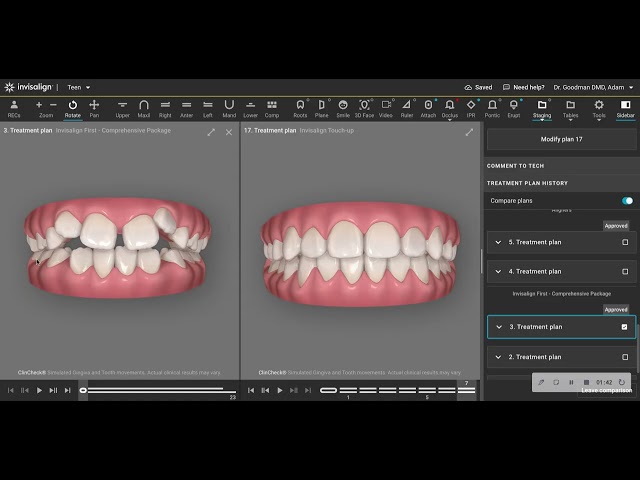This screenshot has width=640, height=480.
Task: Expand the 2. Treatment plan chevron
Action: click(498, 357)
